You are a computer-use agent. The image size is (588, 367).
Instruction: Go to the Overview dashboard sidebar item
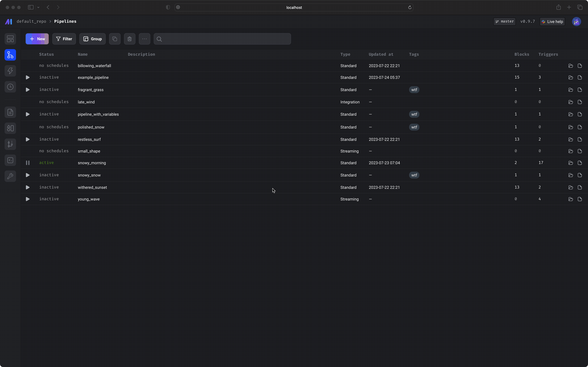[10, 39]
